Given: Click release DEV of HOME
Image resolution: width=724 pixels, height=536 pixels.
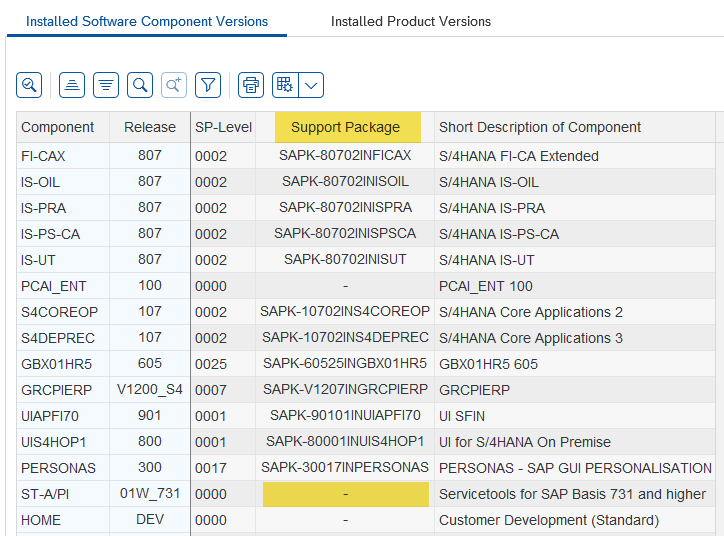Looking at the screenshot, I should tap(150, 519).
